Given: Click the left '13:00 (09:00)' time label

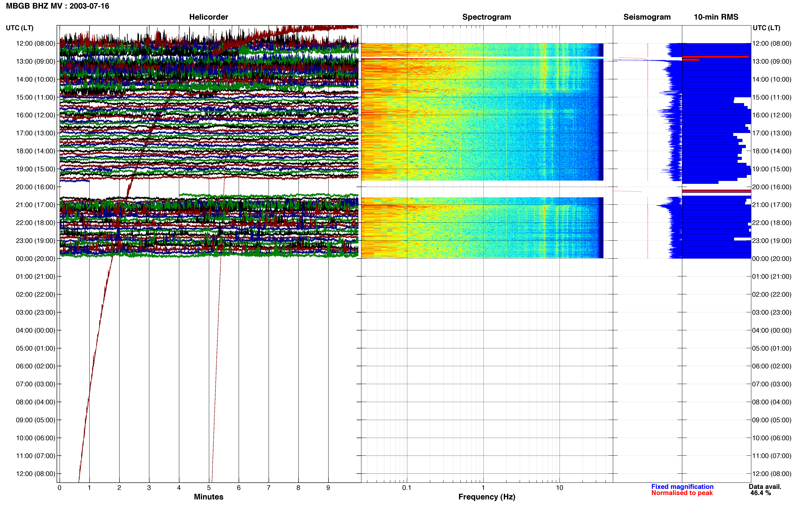Looking at the screenshot, I should (36, 61).
